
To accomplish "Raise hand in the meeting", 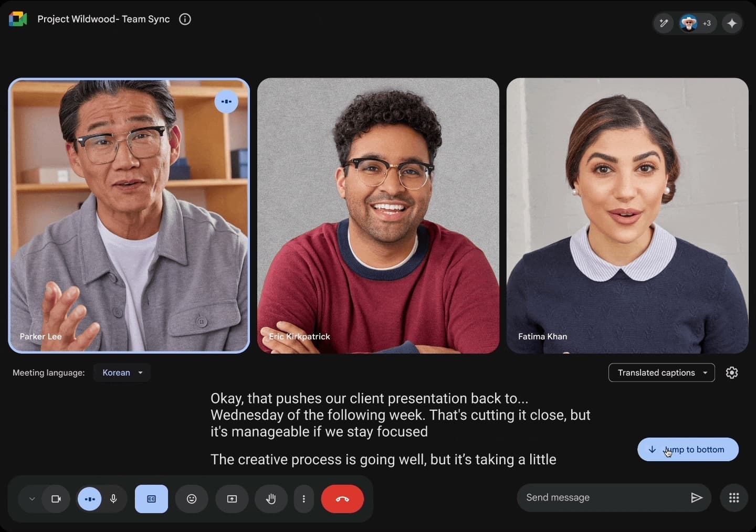I will (x=271, y=499).
